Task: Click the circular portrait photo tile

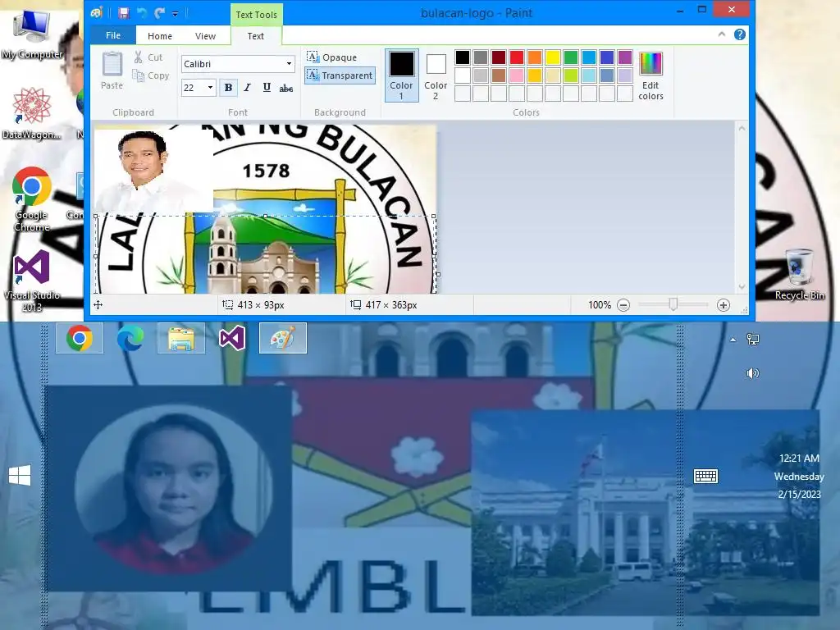Action: click(x=171, y=489)
